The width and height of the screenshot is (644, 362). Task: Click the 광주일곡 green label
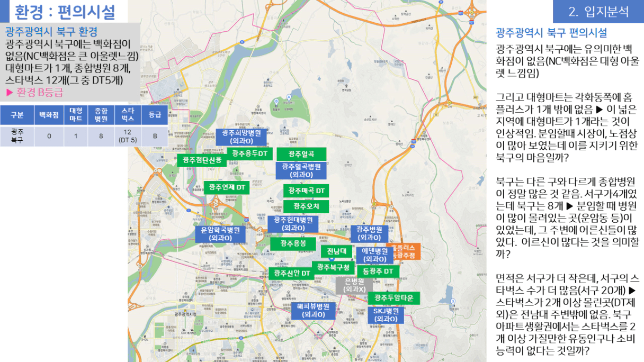coord(301,154)
